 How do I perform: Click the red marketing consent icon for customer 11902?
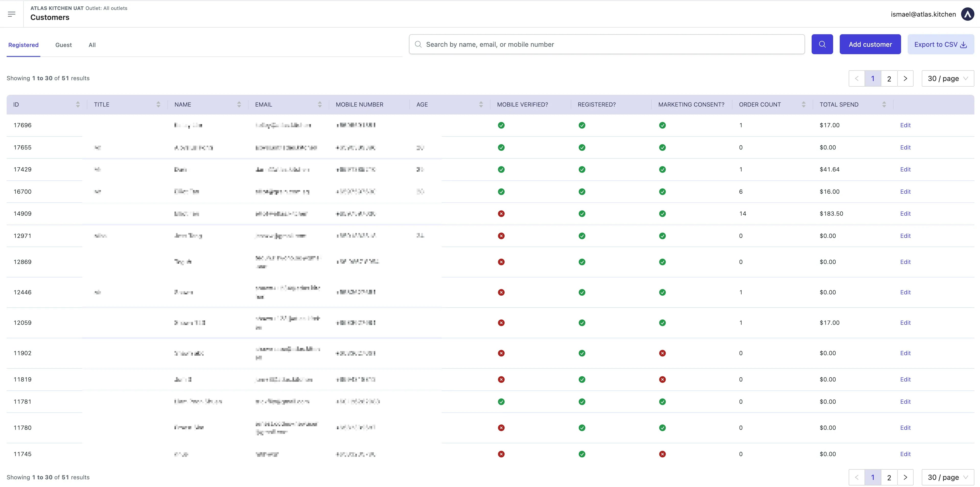663,353
